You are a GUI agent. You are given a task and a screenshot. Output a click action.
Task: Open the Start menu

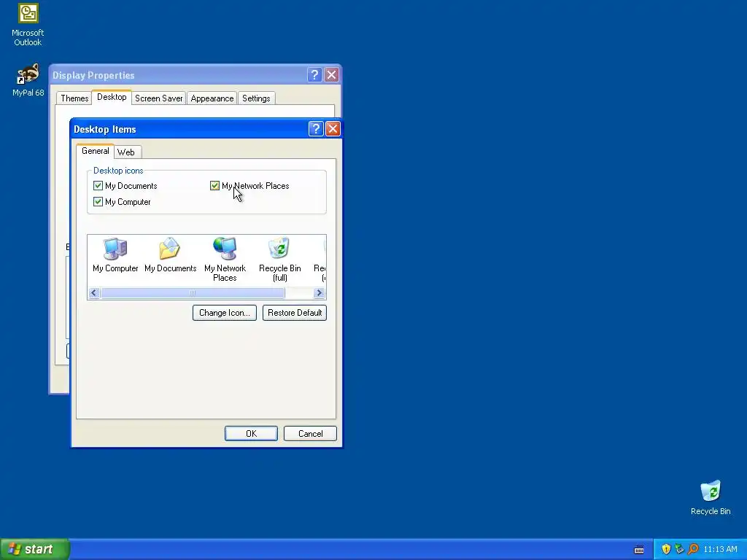coord(35,549)
